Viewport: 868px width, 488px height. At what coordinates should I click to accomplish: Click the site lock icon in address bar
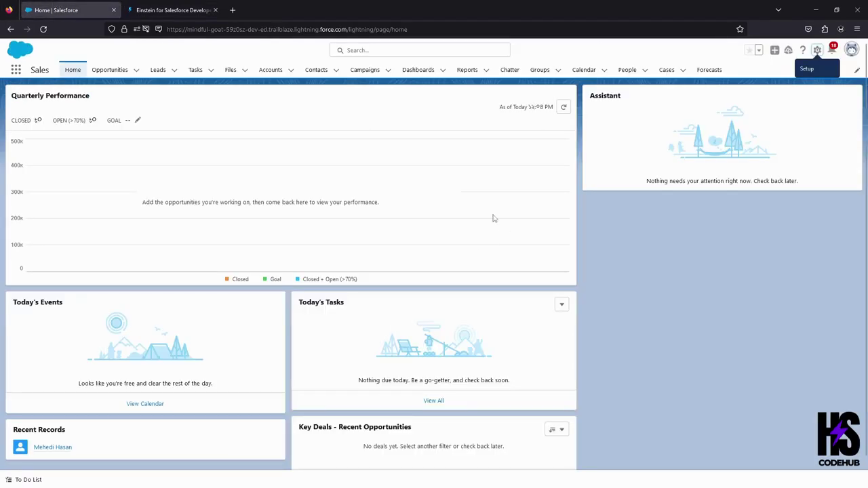pyautogui.click(x=124, y=29)
